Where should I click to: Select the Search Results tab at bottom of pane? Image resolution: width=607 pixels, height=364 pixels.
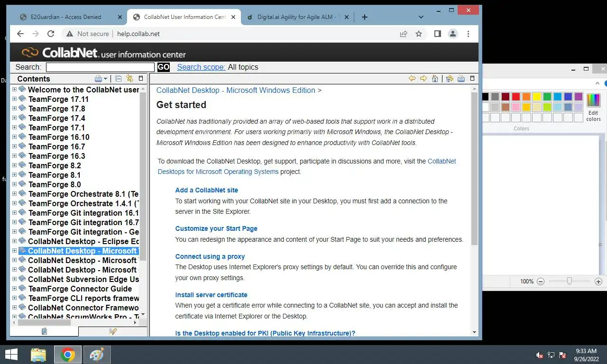113,331
